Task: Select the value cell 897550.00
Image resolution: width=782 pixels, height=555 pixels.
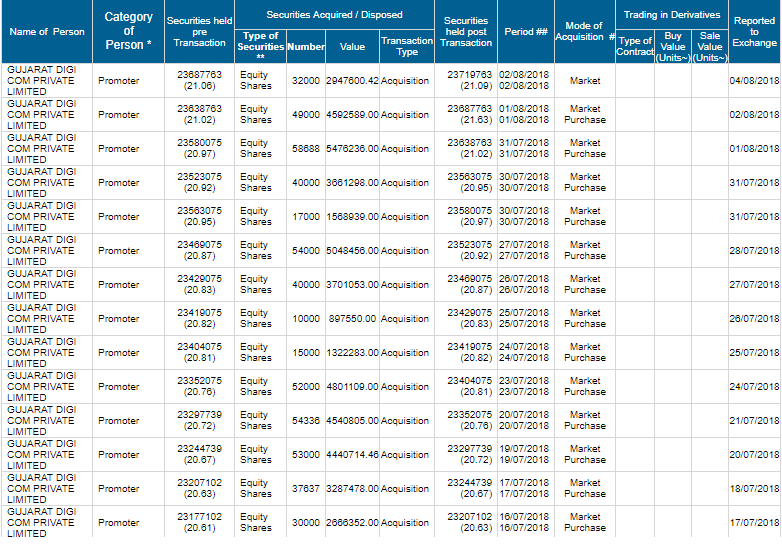Action: pyautogui.click(x=352, y=319)
